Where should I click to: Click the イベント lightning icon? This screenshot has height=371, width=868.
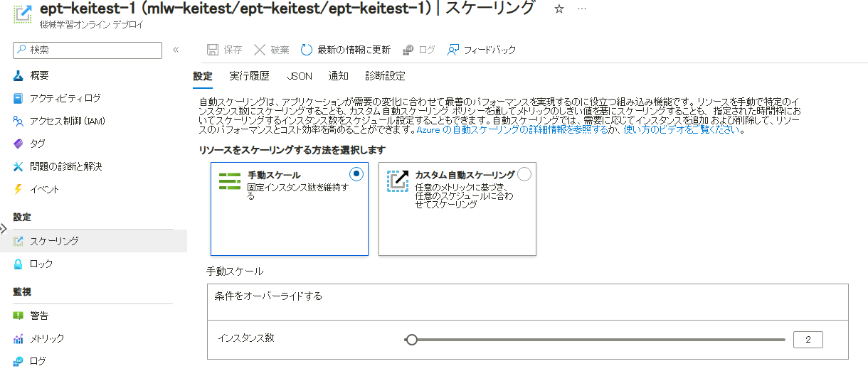pyautogui.click(x=19, y=189)
